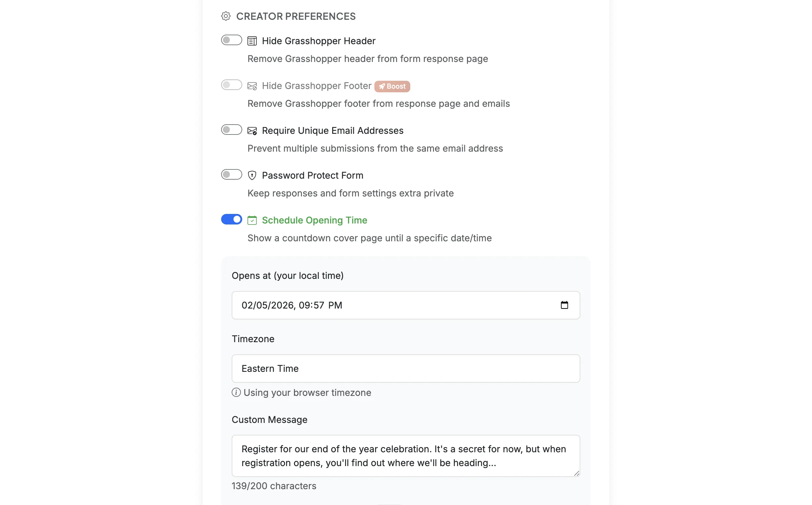
Task: Click inside the Custom Message text area
Action: [406, 456]
